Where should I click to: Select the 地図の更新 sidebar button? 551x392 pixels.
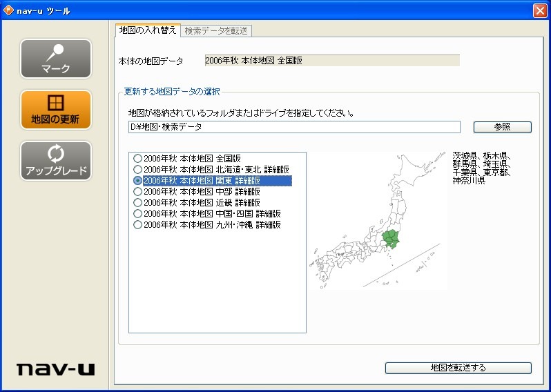[56, 110]
